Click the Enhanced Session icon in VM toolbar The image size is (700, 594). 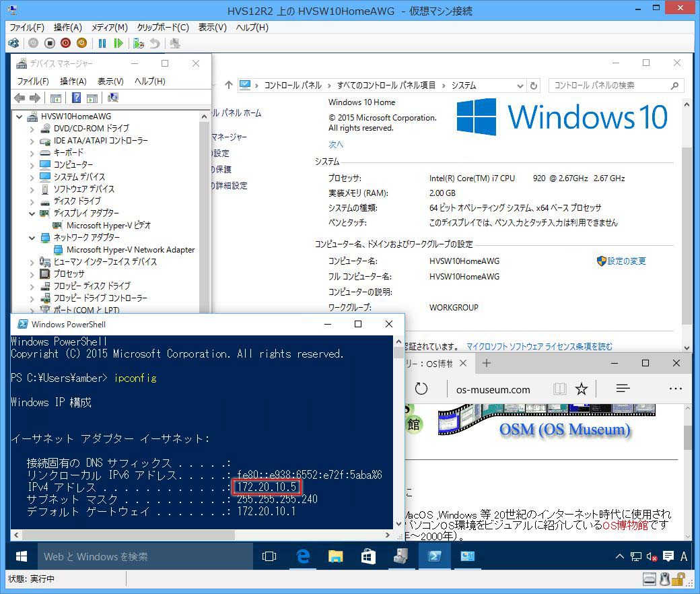tap(175, 43)
